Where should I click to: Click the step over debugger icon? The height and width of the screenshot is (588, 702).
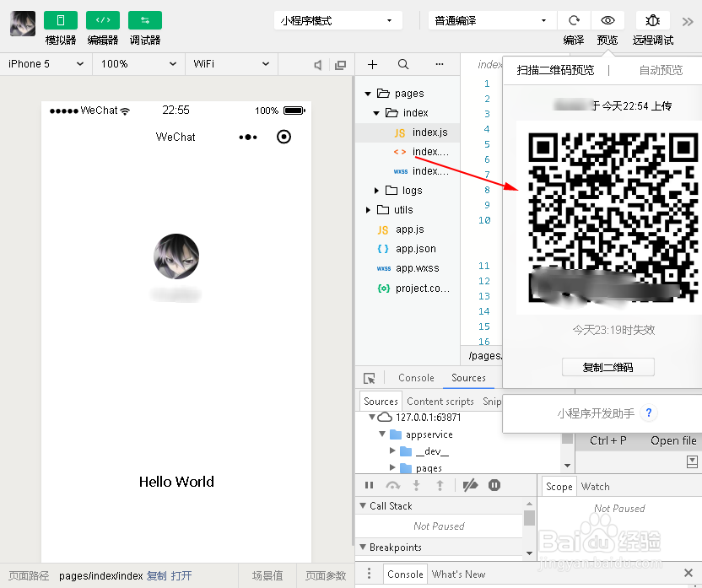coord(392,485)
